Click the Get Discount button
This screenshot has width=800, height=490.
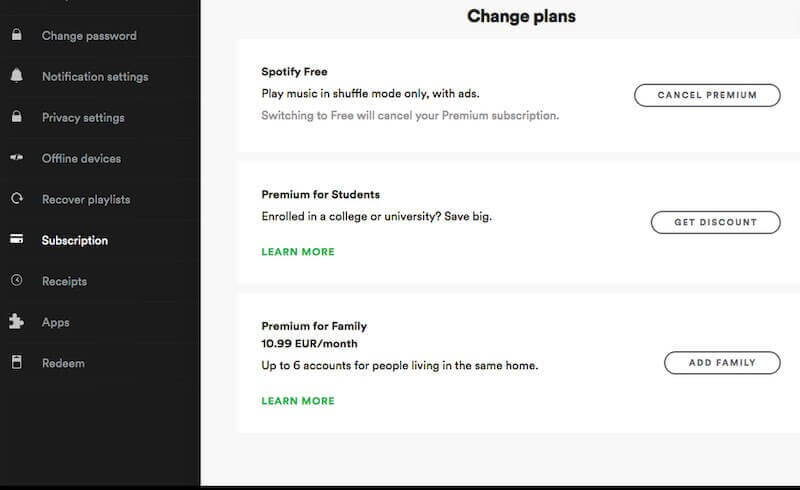tap(715, 222)
